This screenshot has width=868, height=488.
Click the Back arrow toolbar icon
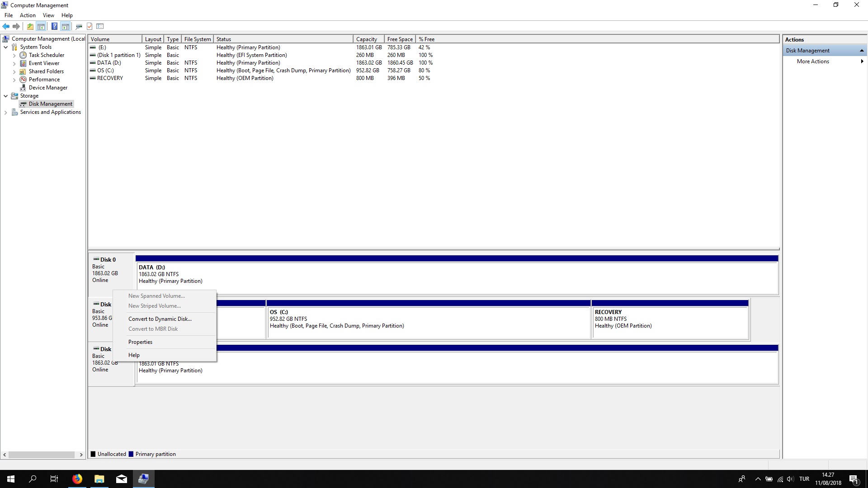click(6, 26)
